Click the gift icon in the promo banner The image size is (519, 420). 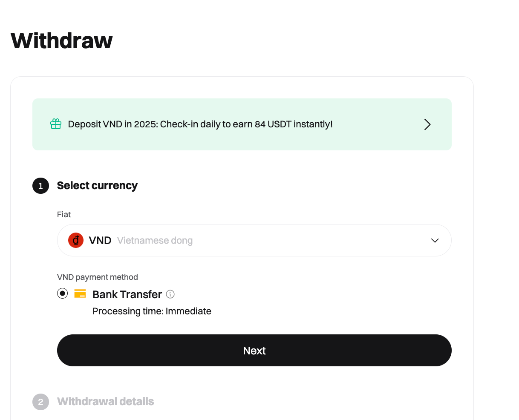(55, 124)
